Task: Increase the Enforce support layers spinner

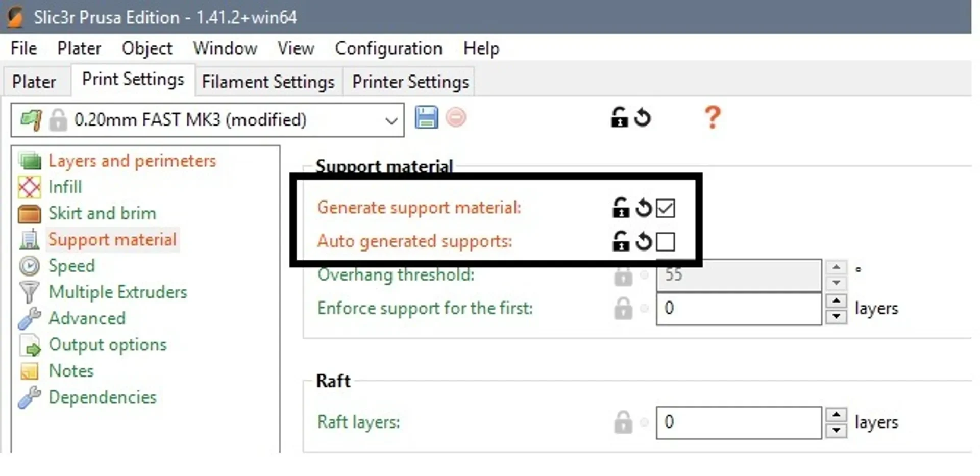Action: (836, 300)
